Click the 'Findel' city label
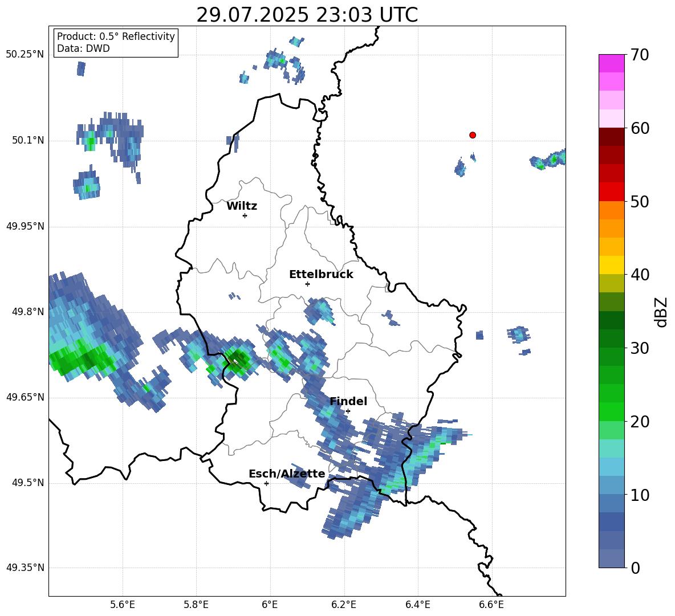The width and height of the screenshot is (675, 616). 348,401
